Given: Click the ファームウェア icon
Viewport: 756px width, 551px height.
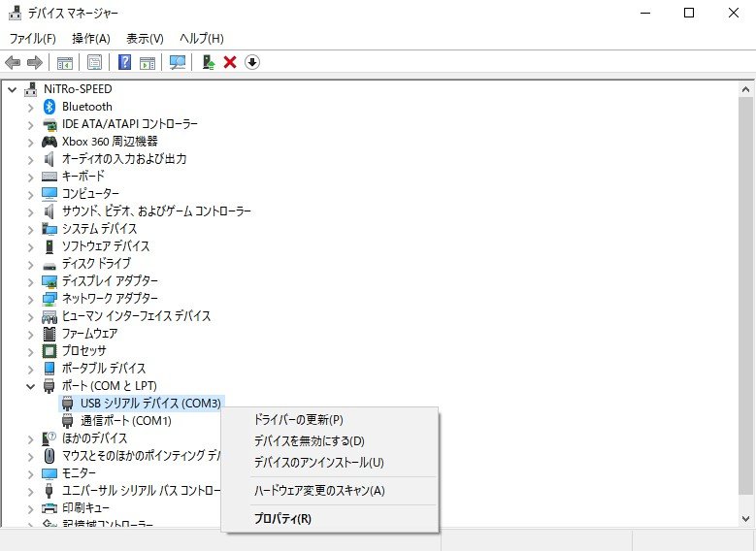Looking at the screenshot, I should 49,334.
